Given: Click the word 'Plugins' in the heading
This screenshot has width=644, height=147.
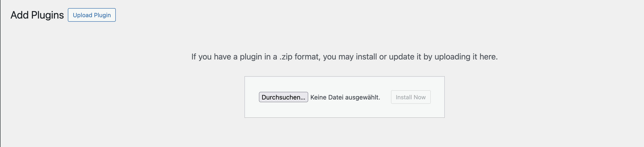Looking at the screenshot, I should [x=47, y=15].
